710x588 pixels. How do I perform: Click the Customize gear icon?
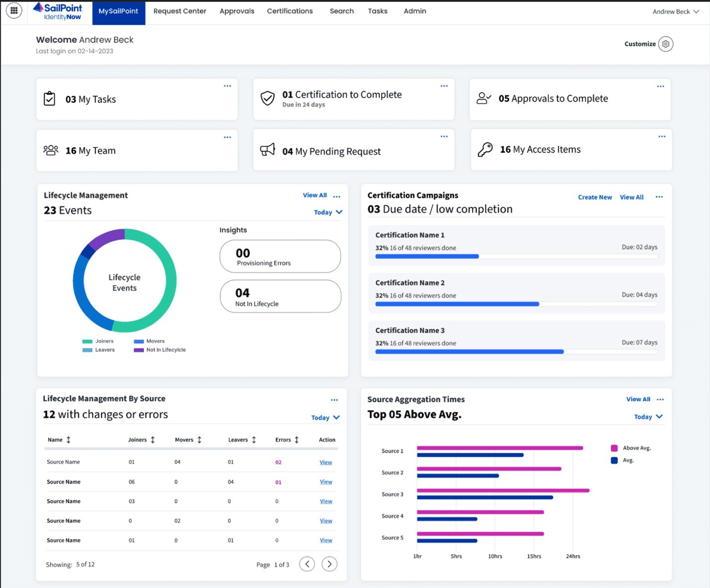(666, 44)
